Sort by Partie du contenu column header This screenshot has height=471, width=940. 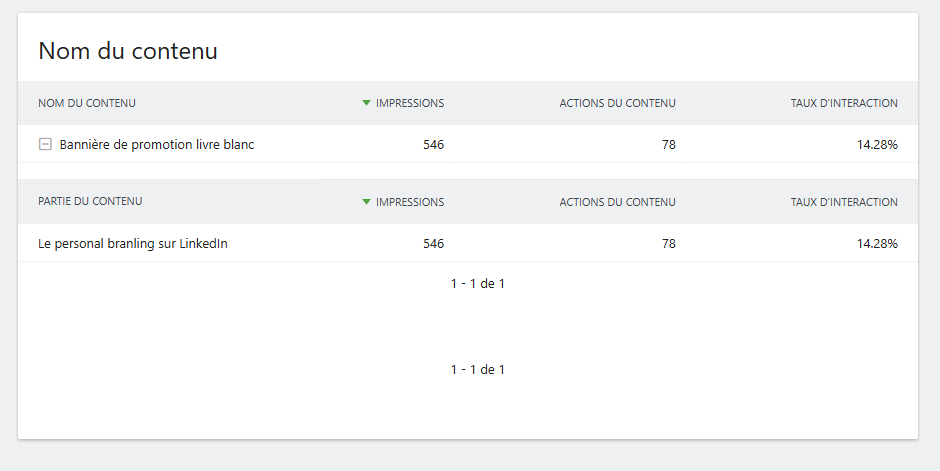point(90,202)
